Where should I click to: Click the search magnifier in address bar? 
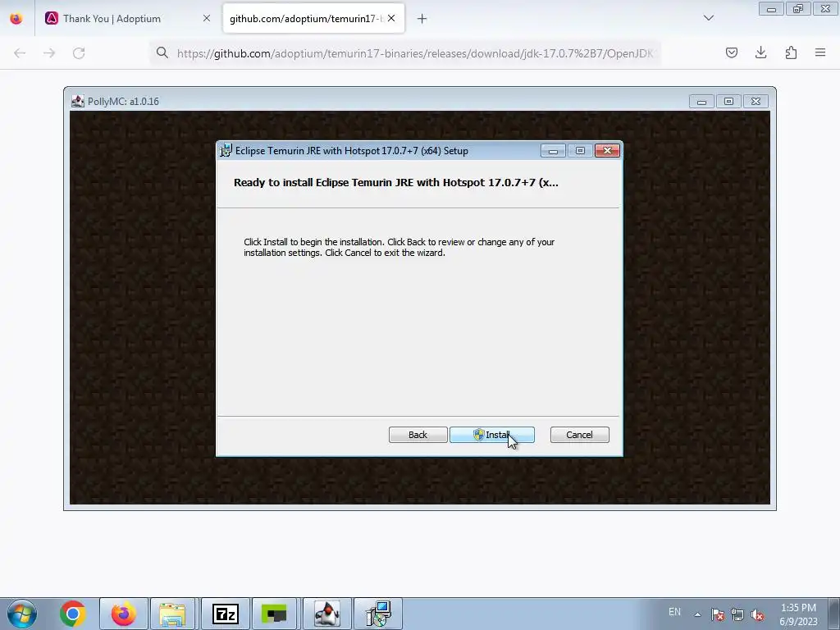162,52
